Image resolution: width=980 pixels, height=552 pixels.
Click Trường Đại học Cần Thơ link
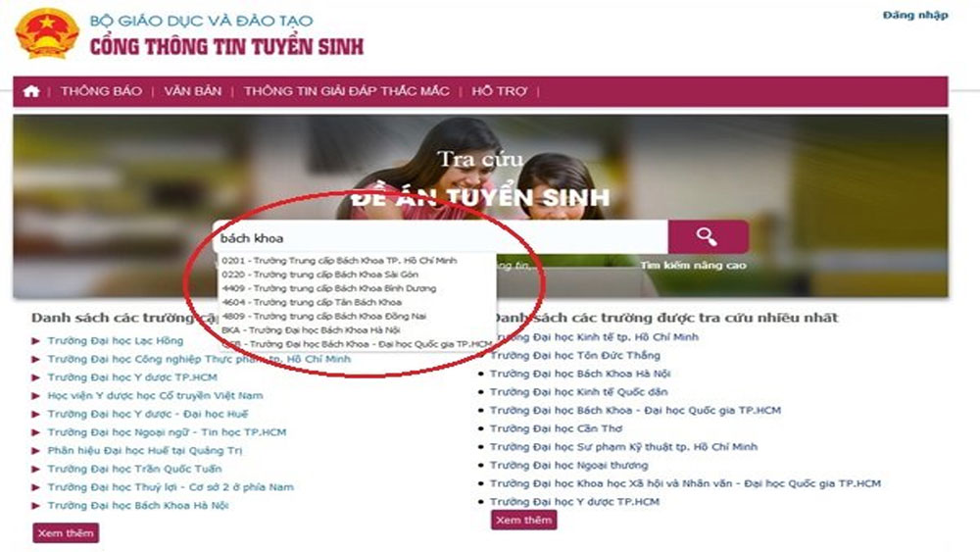[557, 428]
